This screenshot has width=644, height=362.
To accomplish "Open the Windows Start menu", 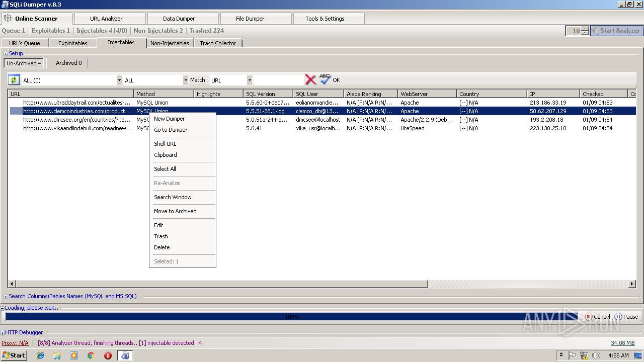I will pyautogui.click(x=14, y=355).
